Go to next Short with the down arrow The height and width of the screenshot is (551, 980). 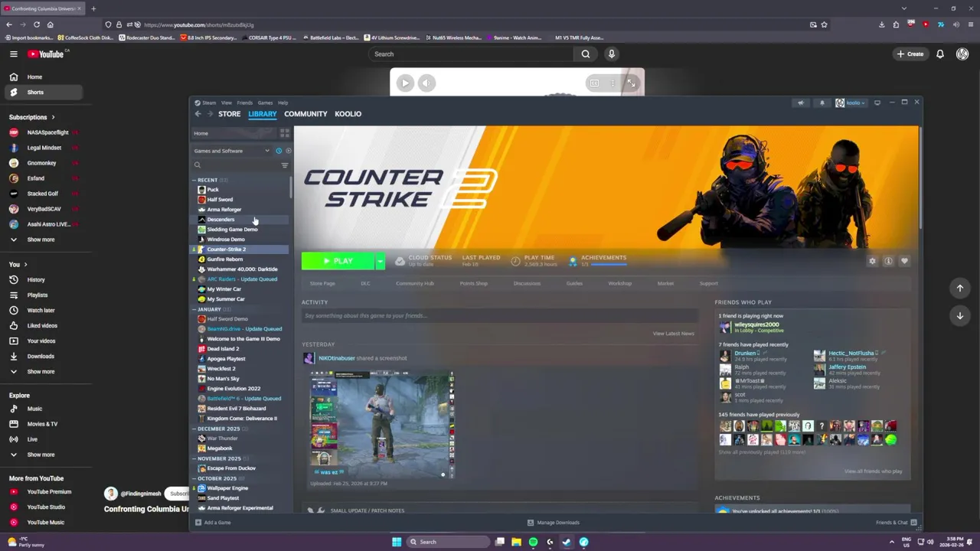tap(960, 315)
